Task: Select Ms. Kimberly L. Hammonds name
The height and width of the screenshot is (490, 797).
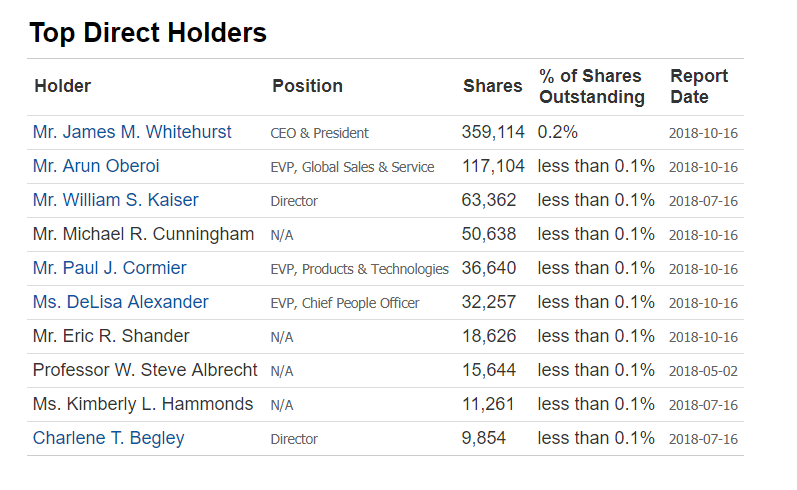Action: point(143,404)
